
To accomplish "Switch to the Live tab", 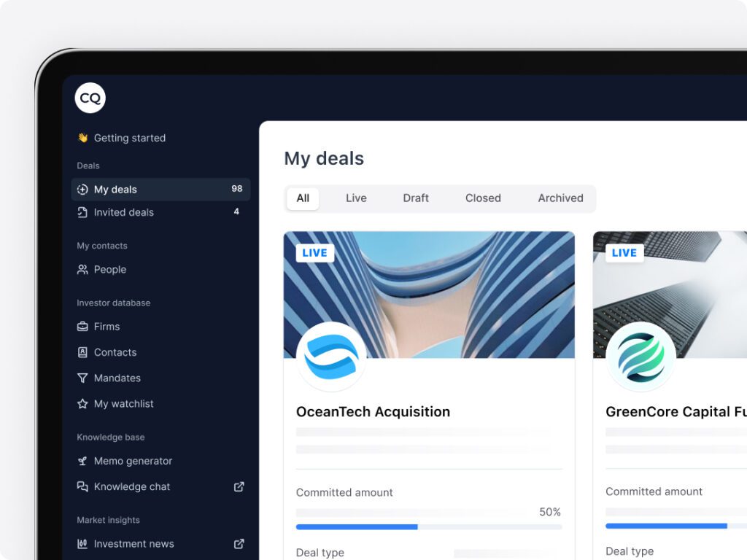I will click(356, 198).
